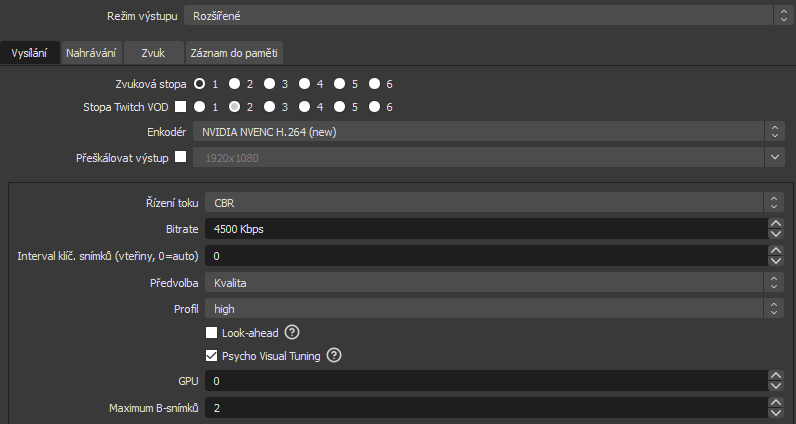This screenshot has height=424, width=796.
Task: Open the Záznam do paměti tab
Action: [x=234, y=53]
